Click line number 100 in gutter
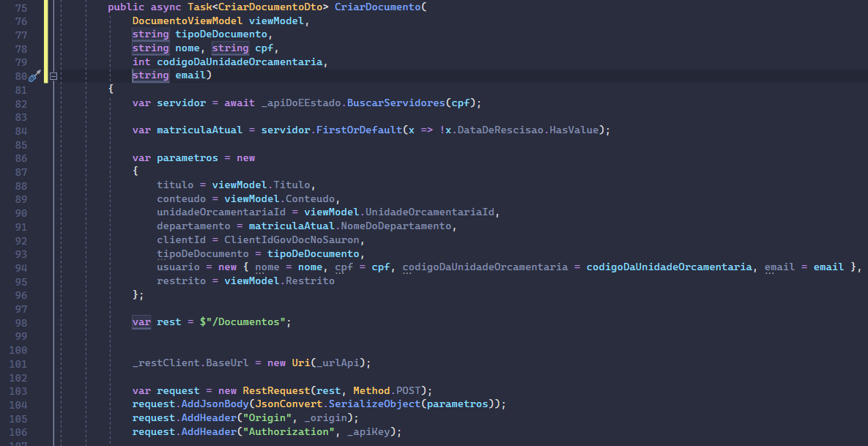The height and width of the screenshot is (446, 868). (x=18, y=350)
